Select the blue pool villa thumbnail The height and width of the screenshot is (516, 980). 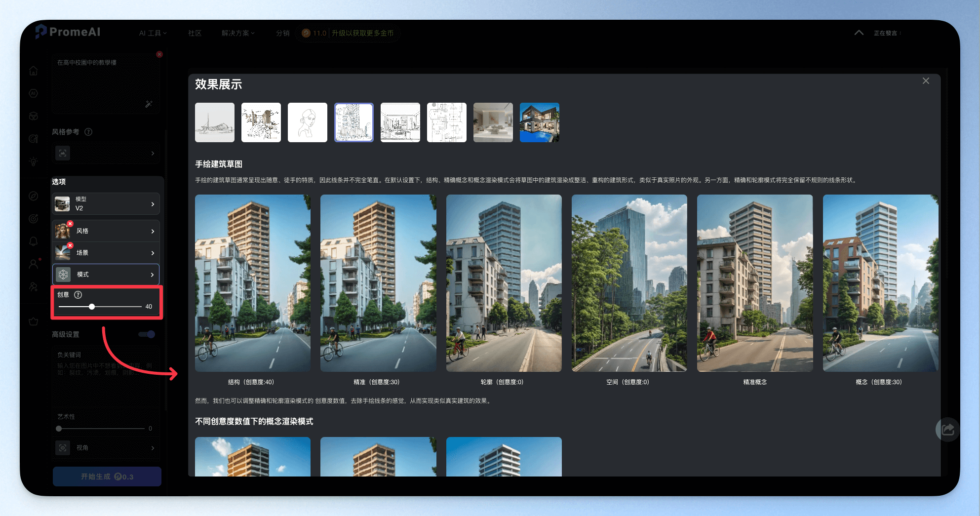pos(540,122)
